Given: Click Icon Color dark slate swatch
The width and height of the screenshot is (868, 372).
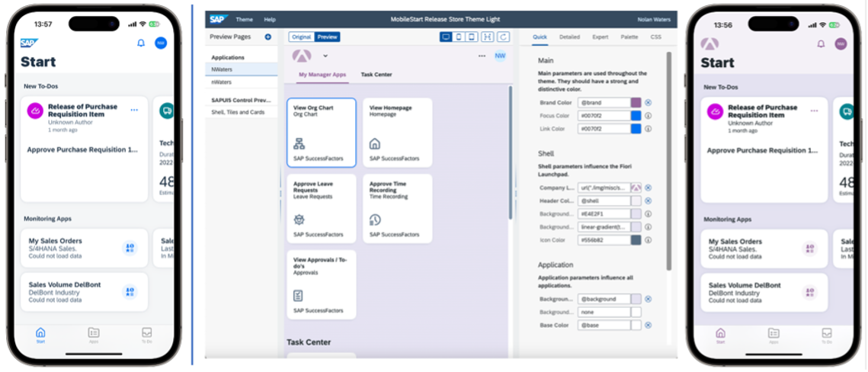Looking at the screenshot, I should click(636, 240).
